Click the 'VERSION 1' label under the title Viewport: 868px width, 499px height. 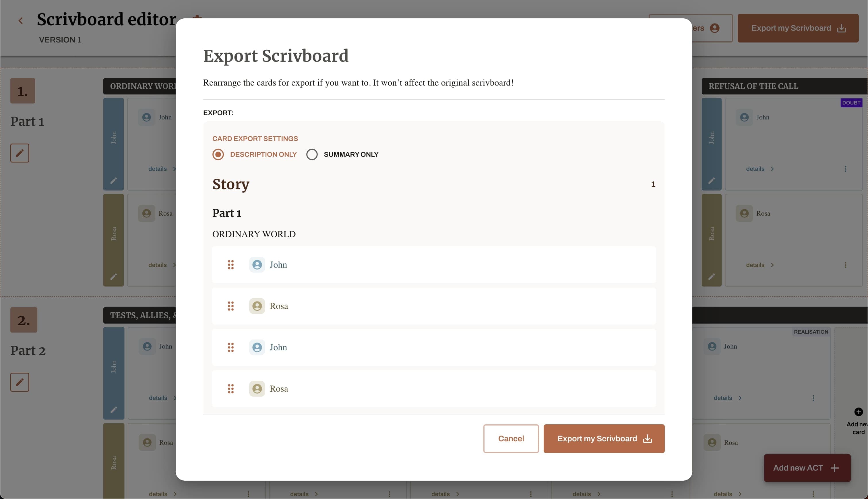pos(60,40)
